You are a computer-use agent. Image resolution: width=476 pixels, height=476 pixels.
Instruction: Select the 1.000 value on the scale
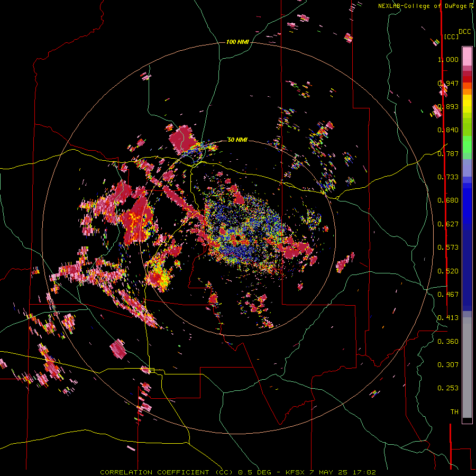[448, 59]
